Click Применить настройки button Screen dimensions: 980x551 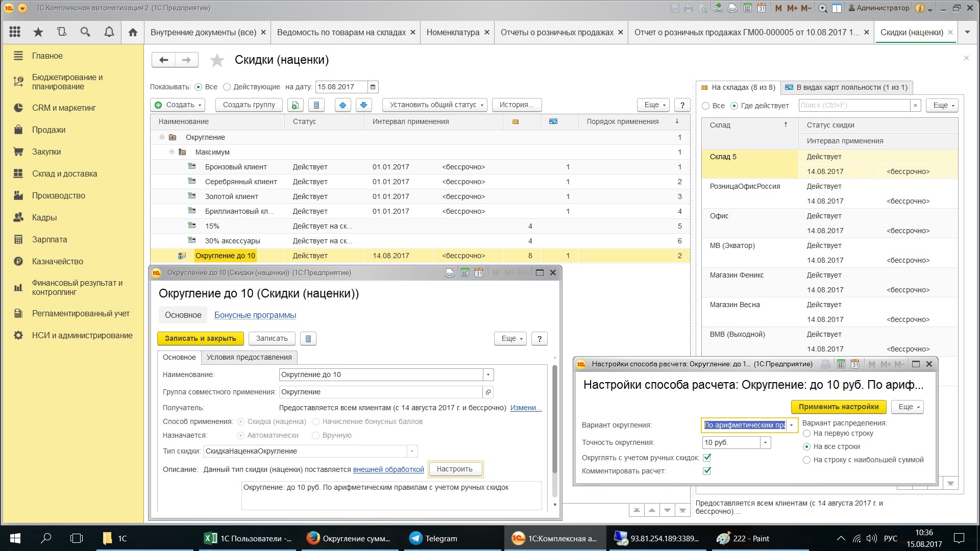click(x=839, y=407)
